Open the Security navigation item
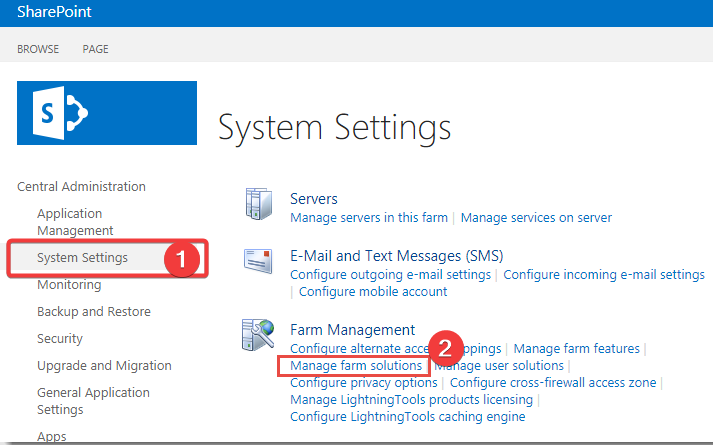Viewport: 713px width, 445px height. click(x=60, y=339)
